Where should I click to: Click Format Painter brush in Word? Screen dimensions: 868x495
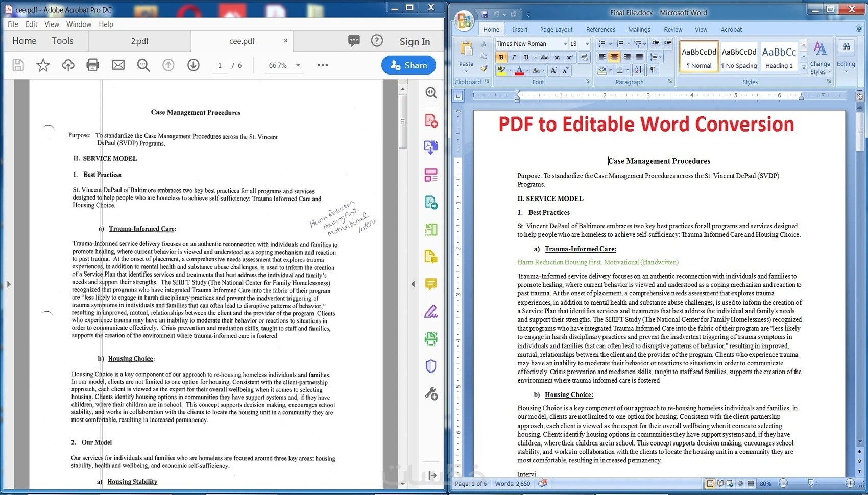(x=484, y=68)
